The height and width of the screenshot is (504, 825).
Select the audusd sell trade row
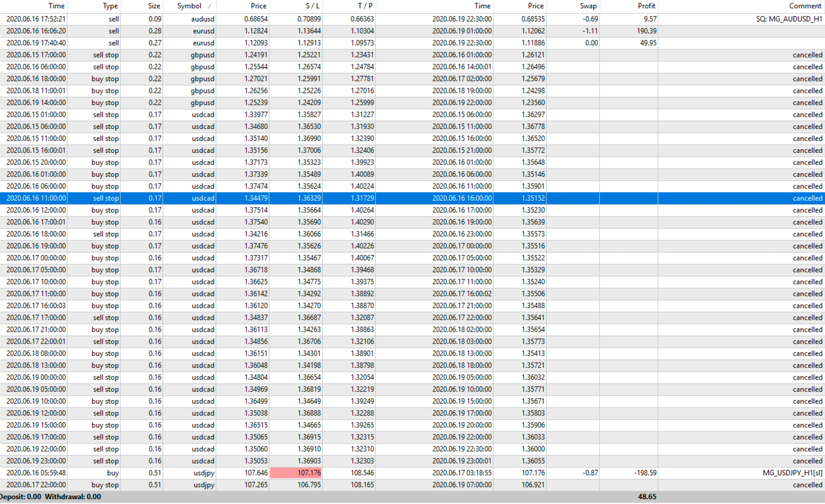pyautogui.click(x=203, y=19)
